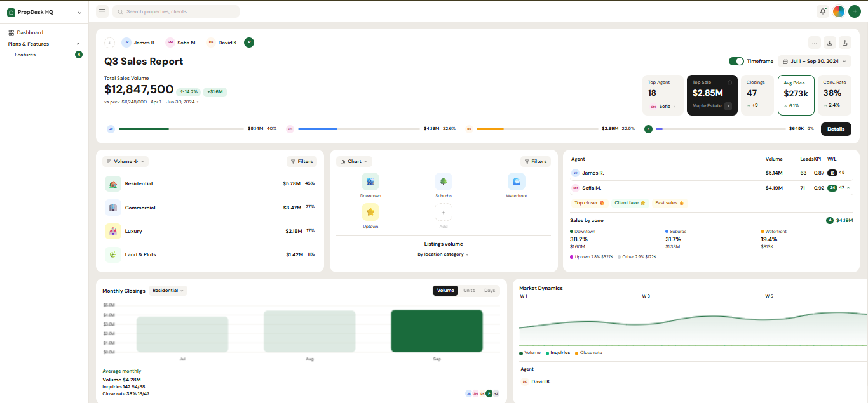Select the Commercial building icon
The image size is (868, 403).
[x=112, y=208]
